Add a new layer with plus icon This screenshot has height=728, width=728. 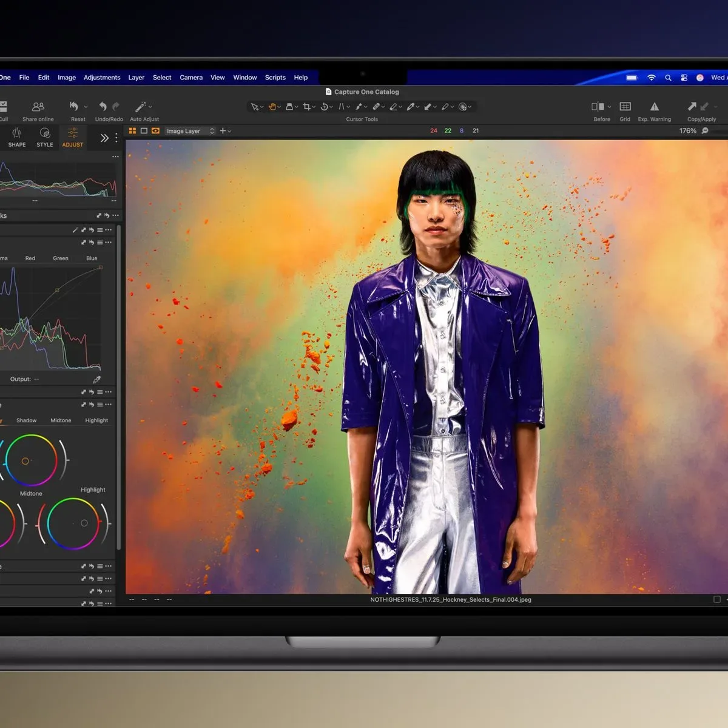coord(223,130)
